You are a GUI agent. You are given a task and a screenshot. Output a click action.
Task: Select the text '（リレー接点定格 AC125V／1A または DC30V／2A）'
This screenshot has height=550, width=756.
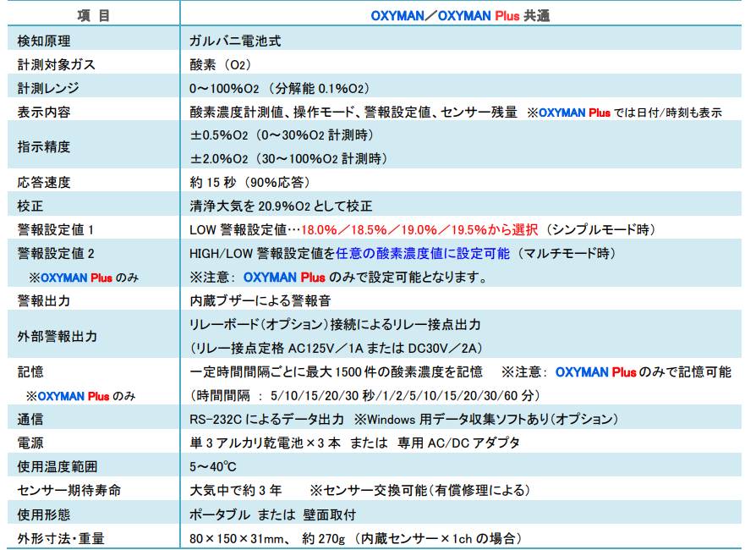tap(336, 349)
